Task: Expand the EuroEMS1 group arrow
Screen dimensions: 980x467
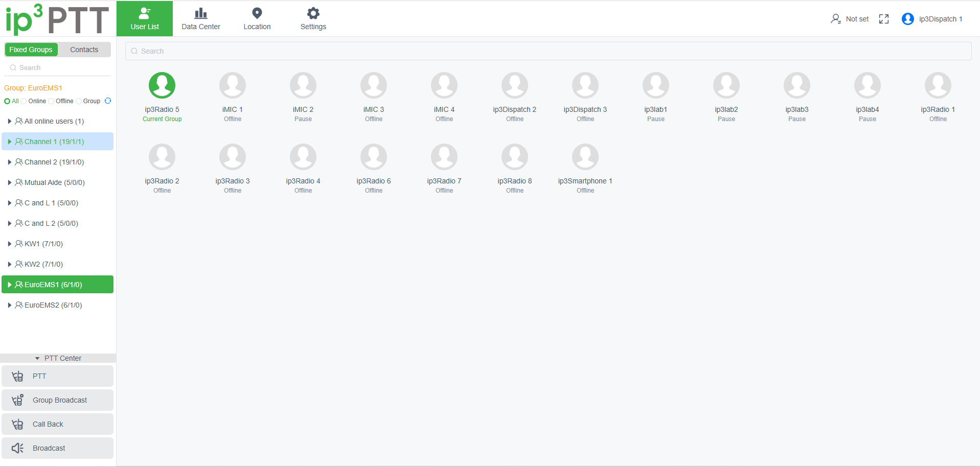Action: 10,285
